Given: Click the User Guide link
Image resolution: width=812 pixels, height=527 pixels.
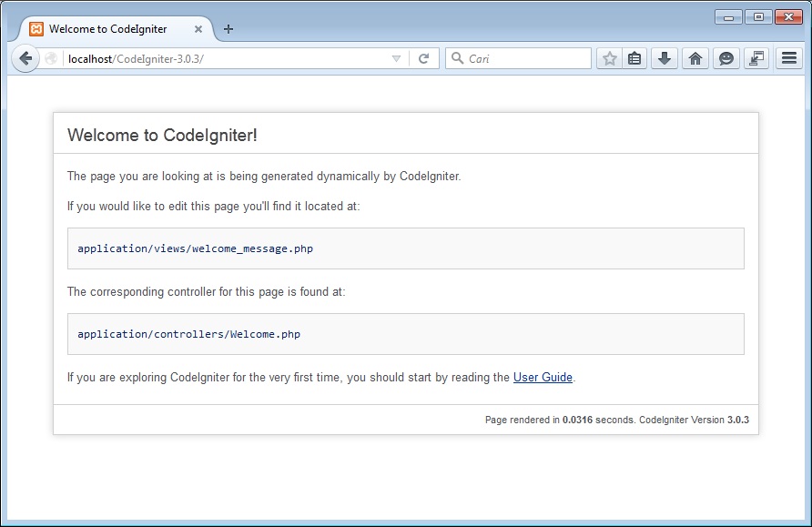Looking at the screenshot, I should pyautogui.click(x=543, y=377).
